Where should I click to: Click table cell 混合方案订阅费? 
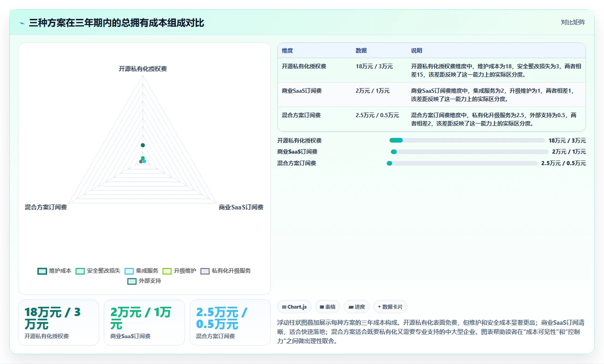pos(301,115)
